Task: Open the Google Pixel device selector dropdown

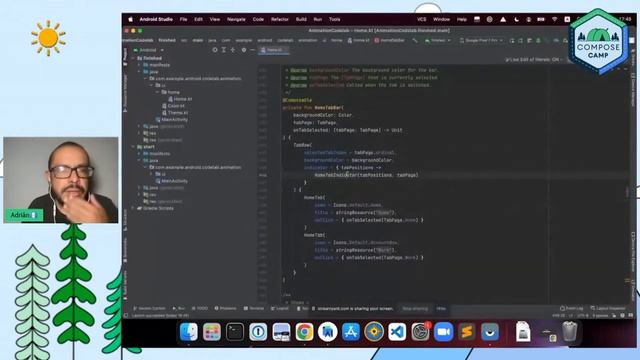Action: click(x=481, y=40)
